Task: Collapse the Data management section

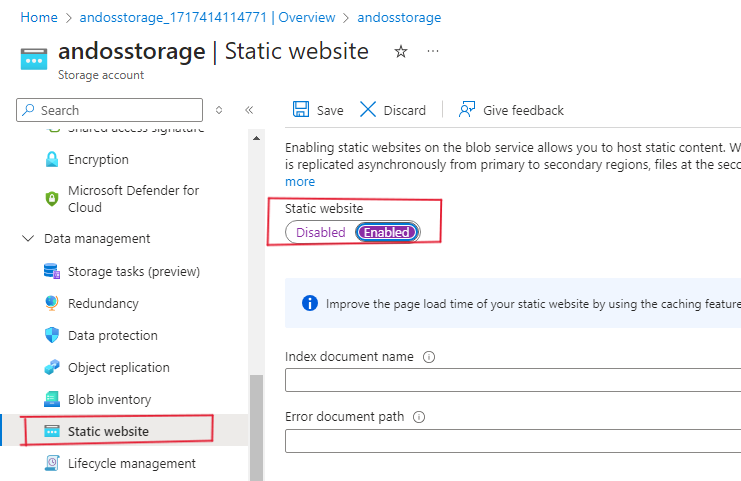Action: [27, 239]
